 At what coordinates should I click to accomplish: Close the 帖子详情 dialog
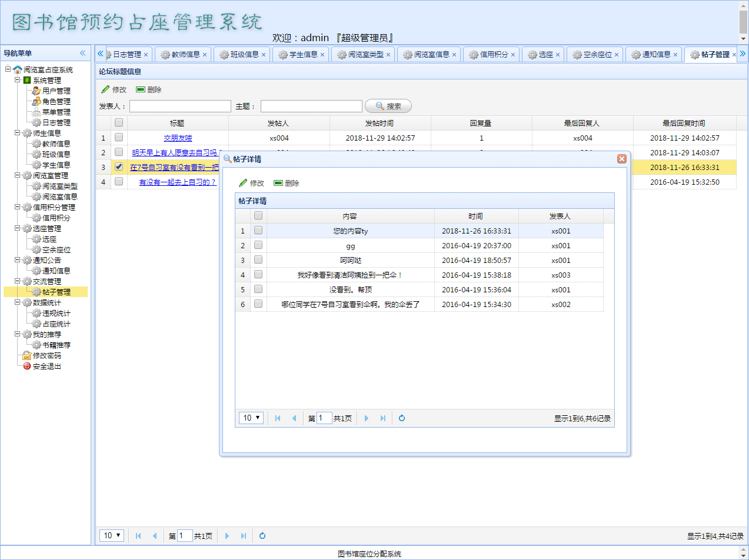click(621, 159)
